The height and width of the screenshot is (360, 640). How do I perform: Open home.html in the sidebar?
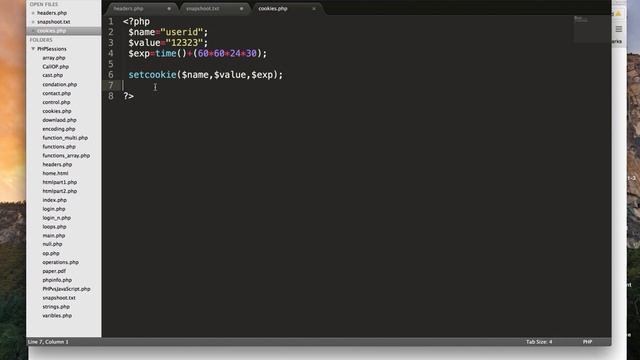[x=56, y=173]
